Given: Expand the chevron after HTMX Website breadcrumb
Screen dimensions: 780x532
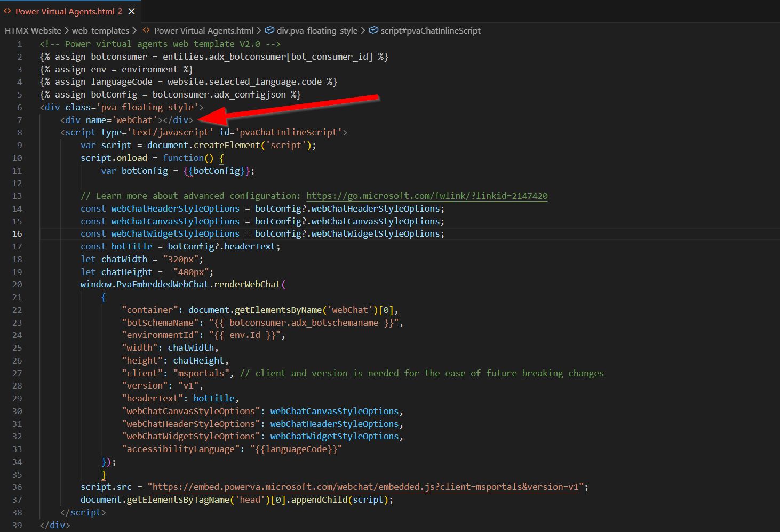Looking at the screenshot, I should [x=68, y=30].
